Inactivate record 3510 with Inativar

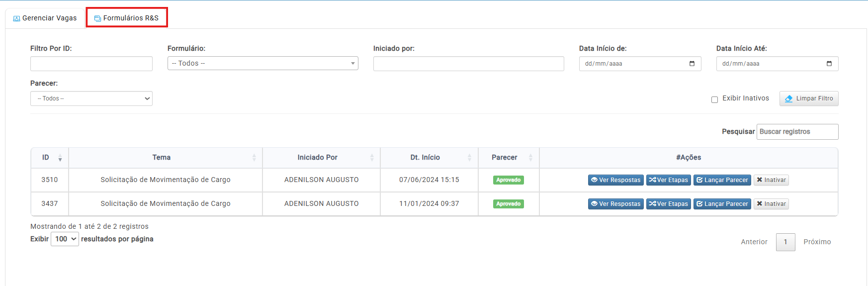(x=771, y=180)
